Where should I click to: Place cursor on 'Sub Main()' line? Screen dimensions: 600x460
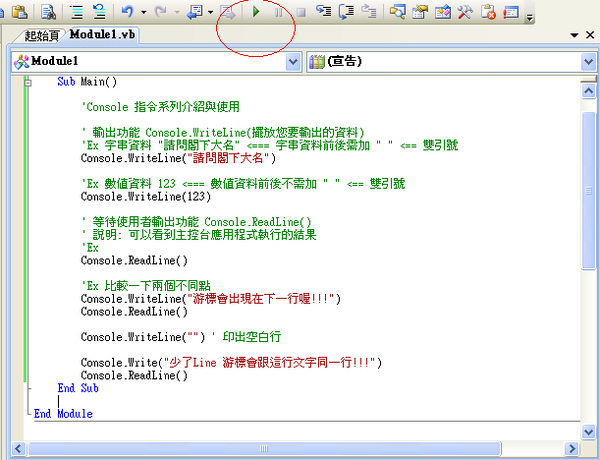[87, 82]
